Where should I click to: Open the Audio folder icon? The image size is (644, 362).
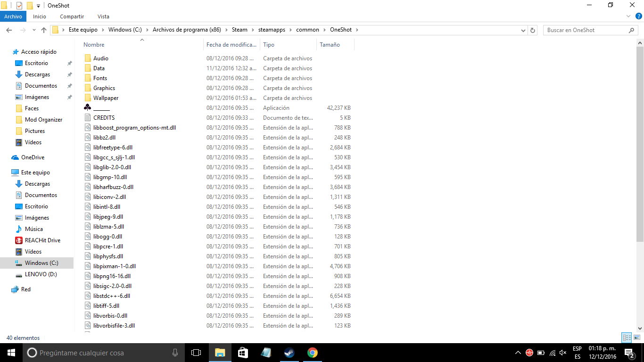[x=88, y=58]
